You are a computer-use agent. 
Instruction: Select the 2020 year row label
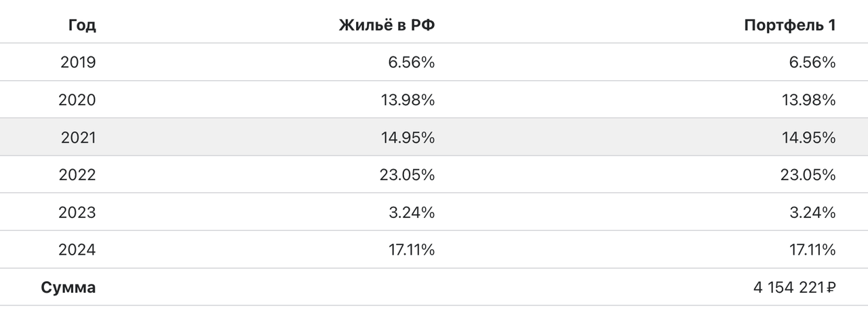(x=77, y=100)
